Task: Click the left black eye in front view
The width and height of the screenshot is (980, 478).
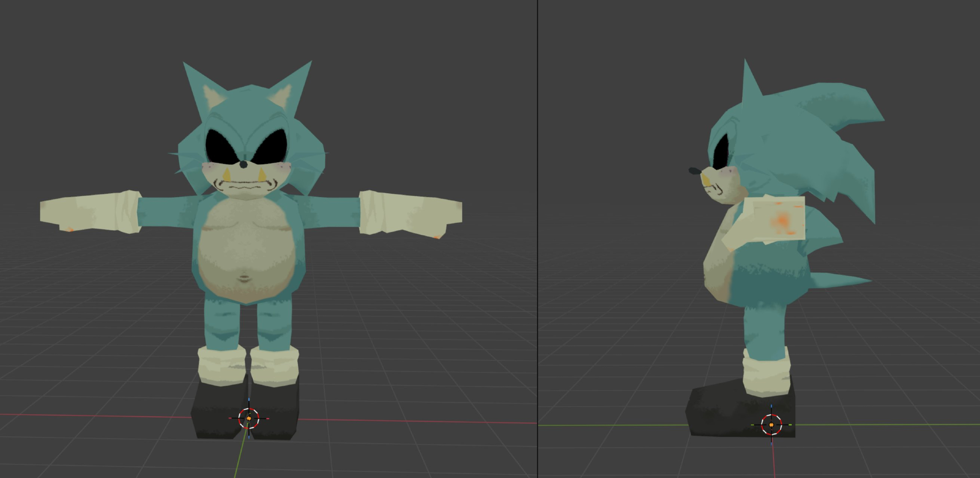Action: pyautogui.click(x=221, y=146)
